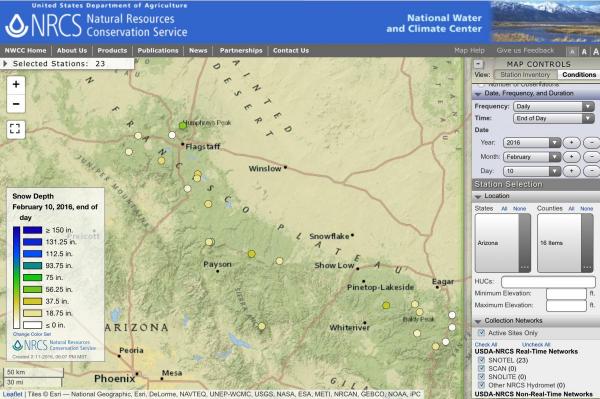Click the Change Color Set link in legend
This screenshot has height=399, width=600.
click(32, 334)
